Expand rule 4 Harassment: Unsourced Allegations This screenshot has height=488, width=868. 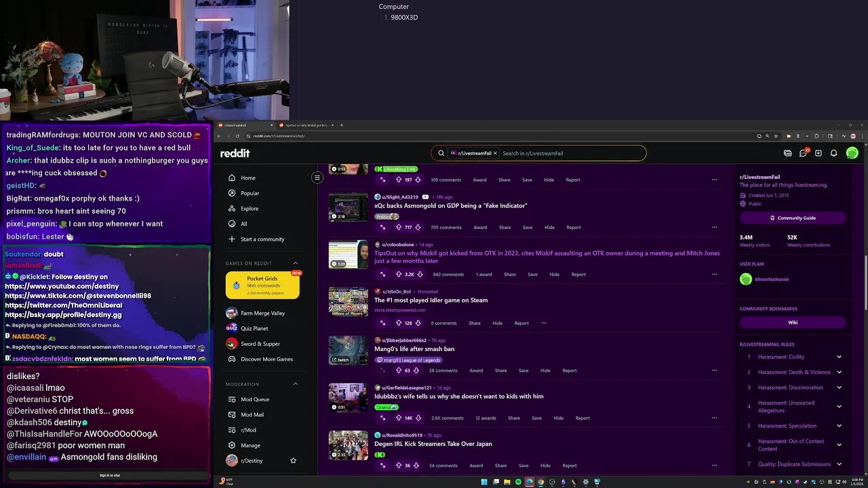point(839,406)
